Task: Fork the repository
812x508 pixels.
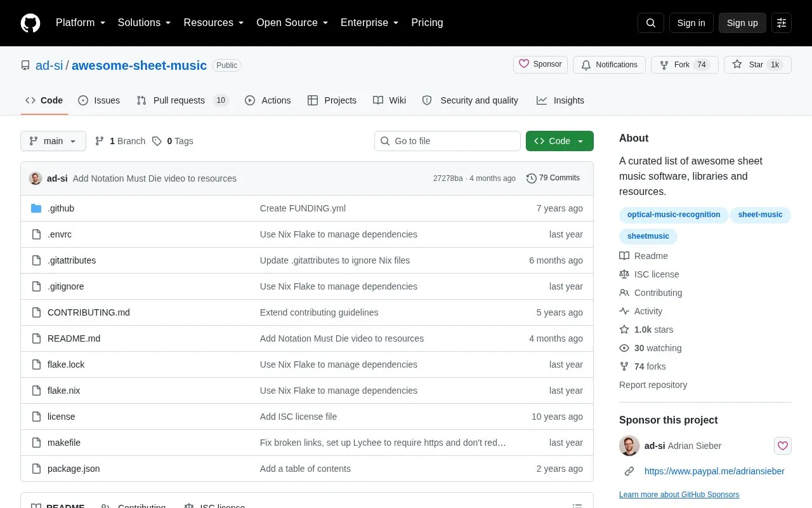Action: (684, 65)
